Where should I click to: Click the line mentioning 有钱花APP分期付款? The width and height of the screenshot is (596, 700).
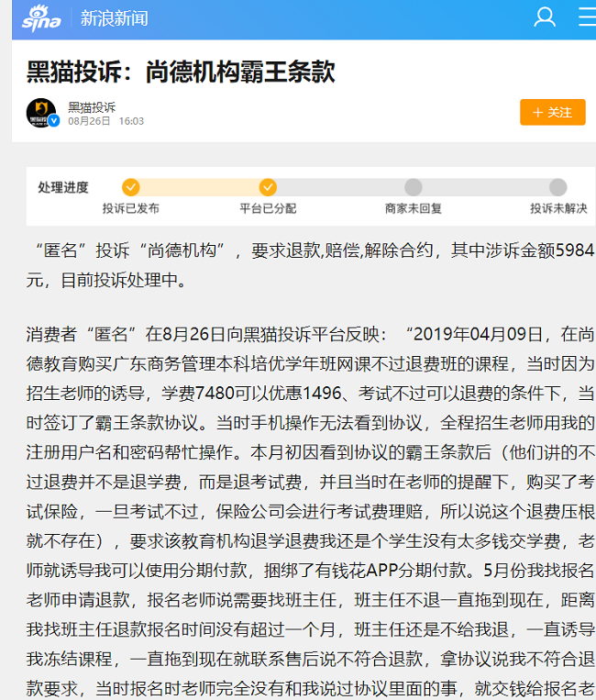click(311, 570)
